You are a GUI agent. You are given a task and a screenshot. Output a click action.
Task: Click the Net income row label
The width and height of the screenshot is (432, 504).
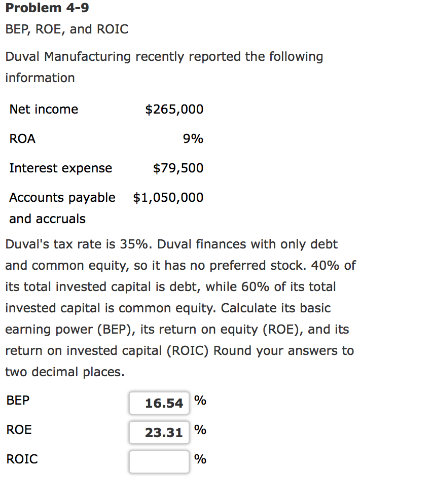click(x=44, y=110)
